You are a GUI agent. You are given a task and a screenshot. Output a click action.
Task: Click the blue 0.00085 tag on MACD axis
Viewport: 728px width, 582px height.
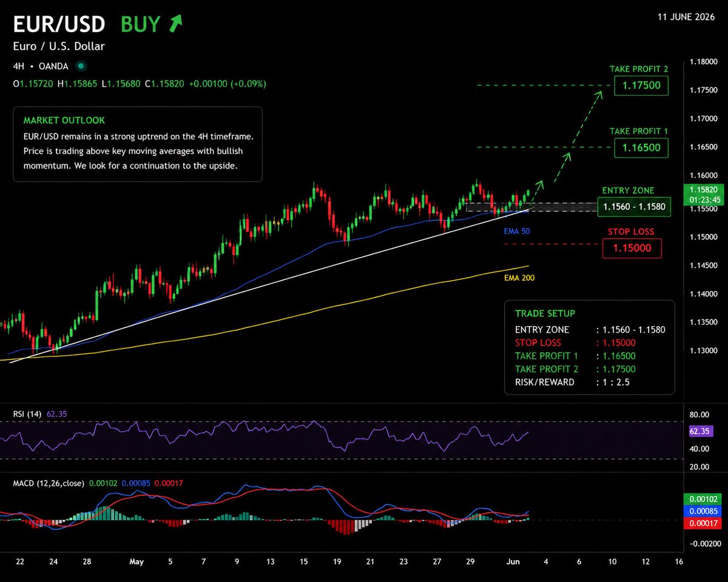(x=703, y=511)
